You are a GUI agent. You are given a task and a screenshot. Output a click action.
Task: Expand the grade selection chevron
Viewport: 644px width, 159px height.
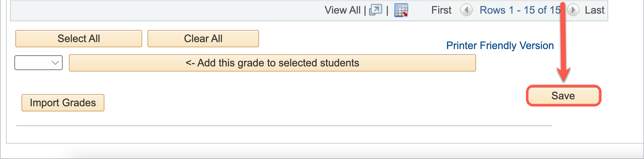click(55, 63)
